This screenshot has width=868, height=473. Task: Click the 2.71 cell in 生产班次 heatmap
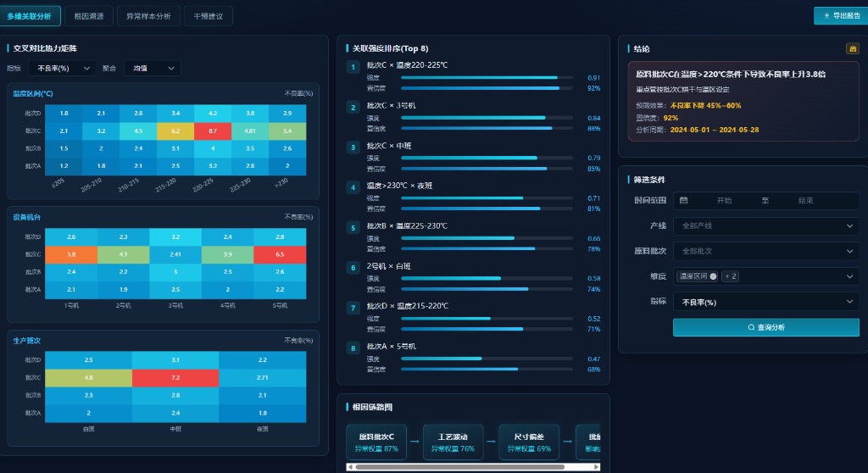point(263,378)
